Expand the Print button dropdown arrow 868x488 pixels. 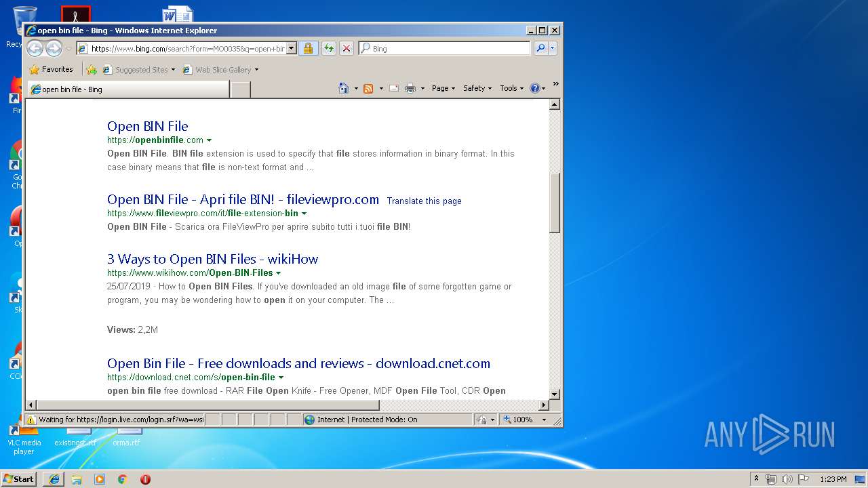pyautogui.click(x=422, y=88)
